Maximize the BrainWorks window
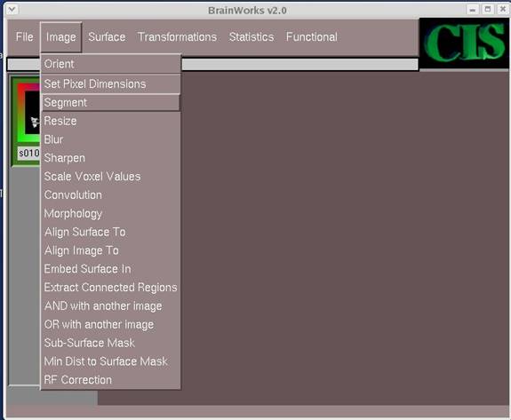 click(x=488, y=9)
